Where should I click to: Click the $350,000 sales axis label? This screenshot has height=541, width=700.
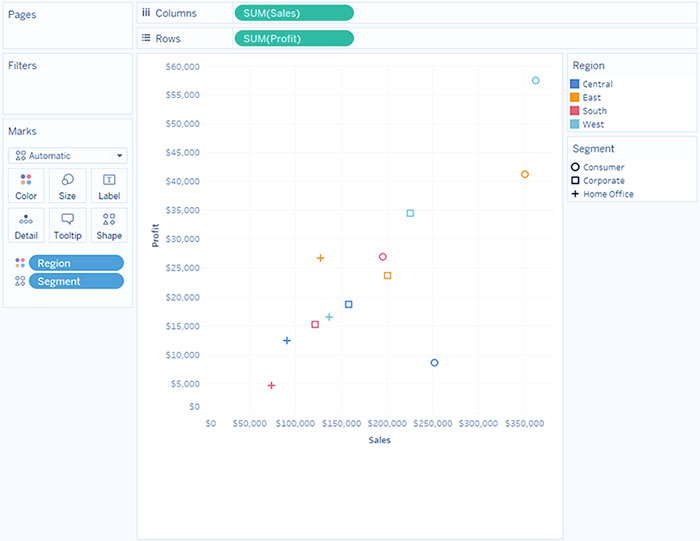[525, 424]
